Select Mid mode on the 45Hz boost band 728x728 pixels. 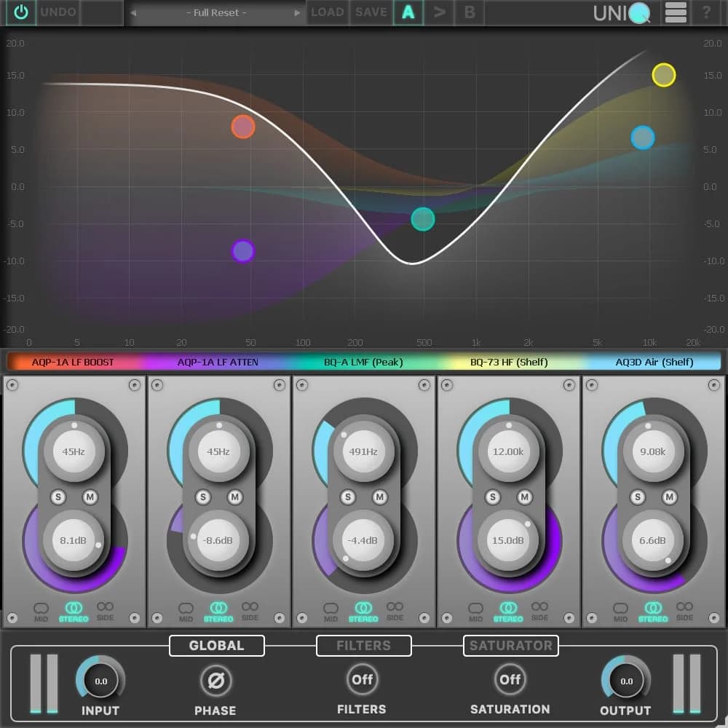click(41, 611)
